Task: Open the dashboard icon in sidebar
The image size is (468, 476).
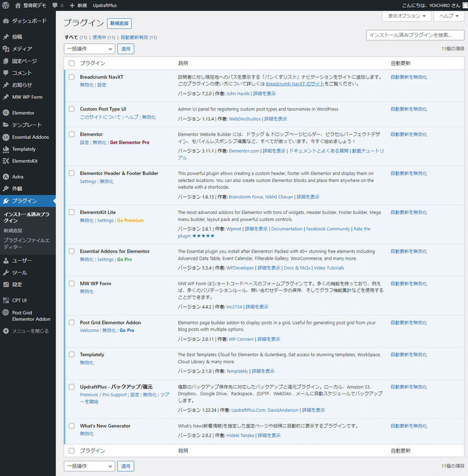Action: click(6, 21)
